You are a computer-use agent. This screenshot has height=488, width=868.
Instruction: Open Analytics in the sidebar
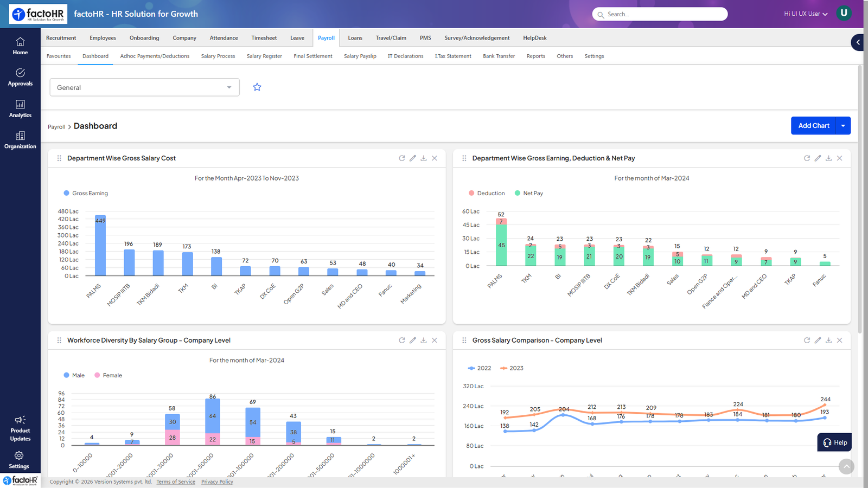[20, 109]
